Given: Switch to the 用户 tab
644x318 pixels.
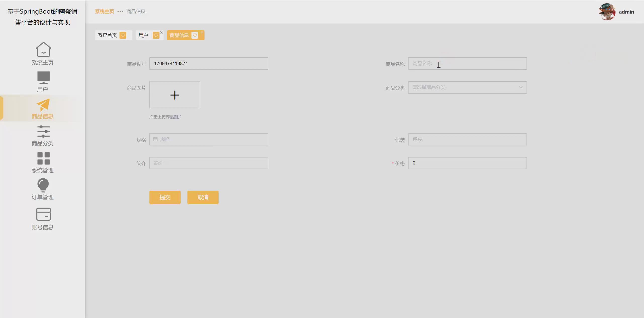Looking at the screenshot, I should 143,35.
